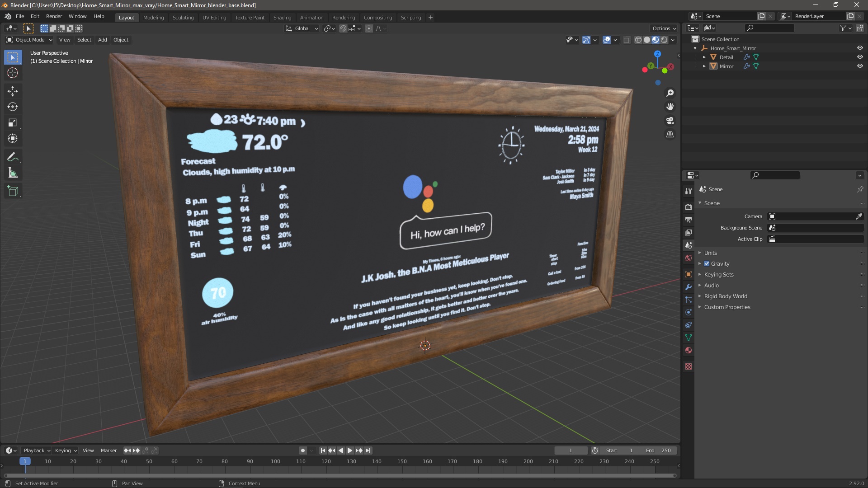The height and width of the screenshot is (488, 868).
Task: Hide the Detail object in outliner
Action: (860, 57)
